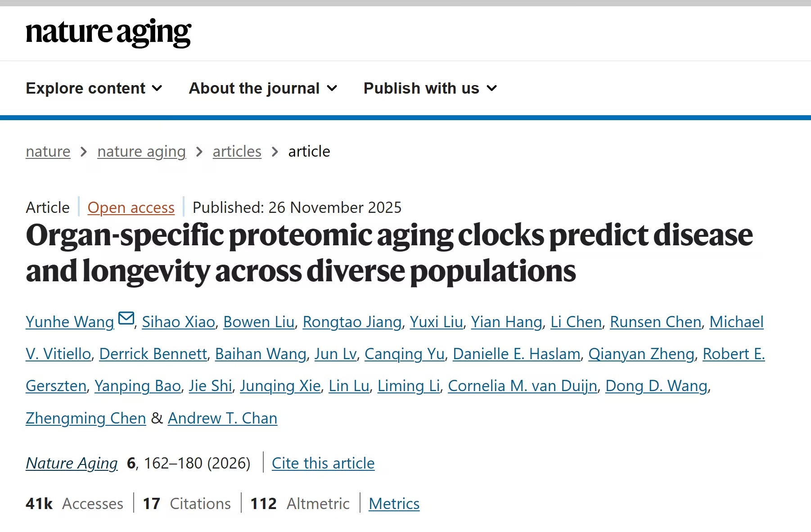Expand the Explore content menu
Screen dimensions: 811x532
coord(94,88)
